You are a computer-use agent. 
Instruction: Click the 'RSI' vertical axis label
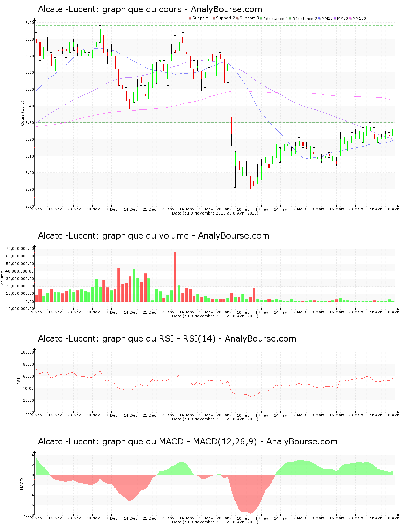19,381
